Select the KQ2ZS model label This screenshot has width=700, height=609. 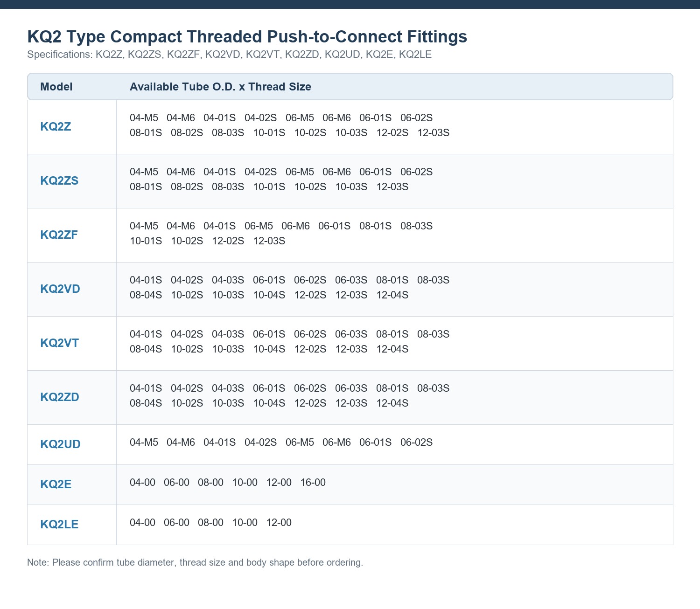coord(59,181)
